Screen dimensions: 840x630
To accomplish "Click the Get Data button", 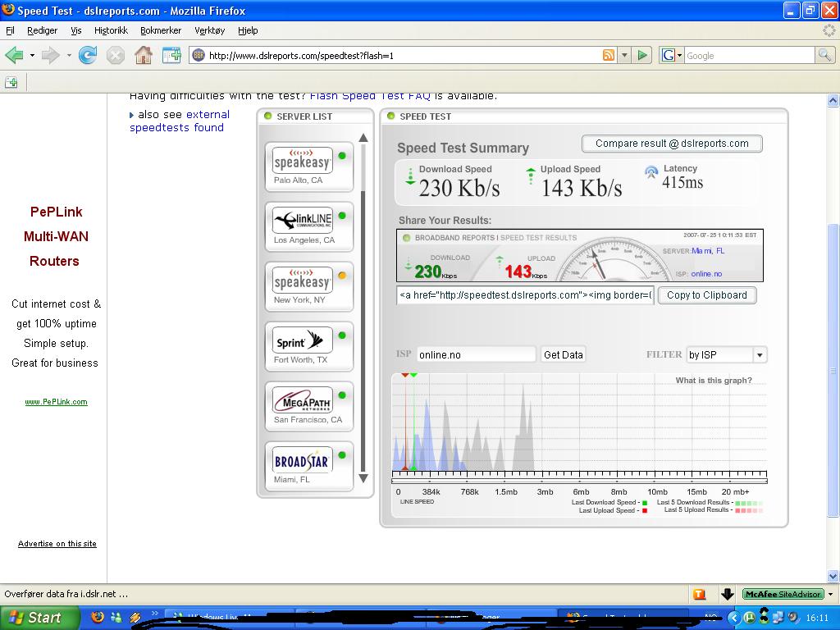I will point(563,354).
